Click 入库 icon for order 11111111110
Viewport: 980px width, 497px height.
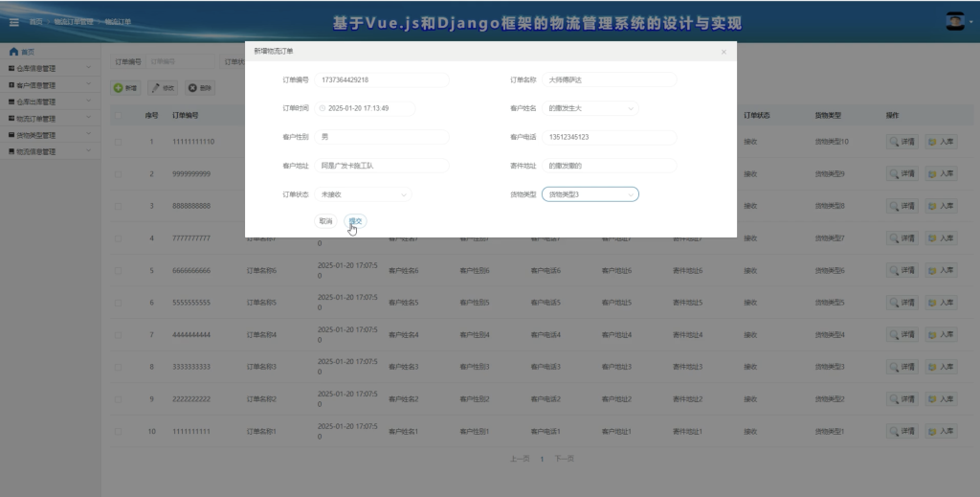pyautogui.click(x=932, y=142)
